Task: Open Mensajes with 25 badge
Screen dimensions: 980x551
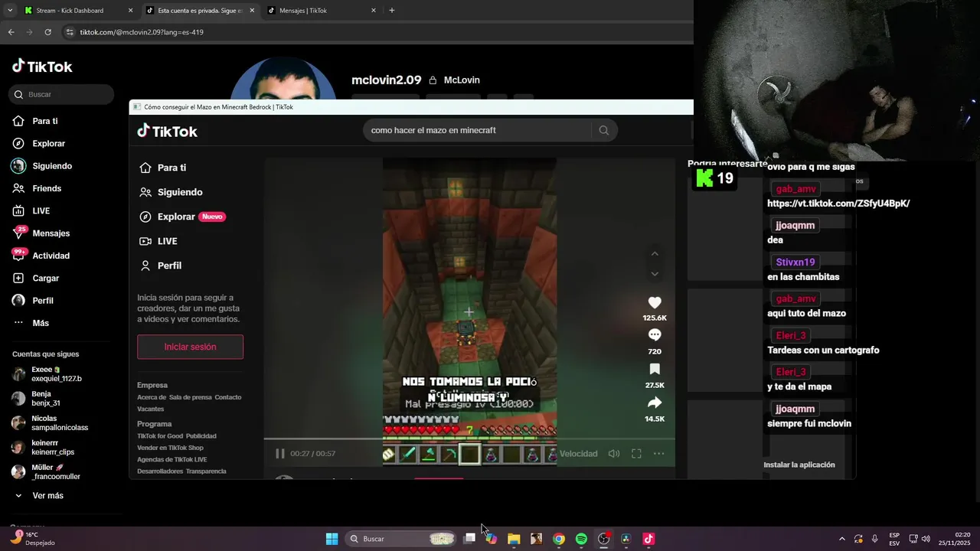Action: (x=41, y=233)
